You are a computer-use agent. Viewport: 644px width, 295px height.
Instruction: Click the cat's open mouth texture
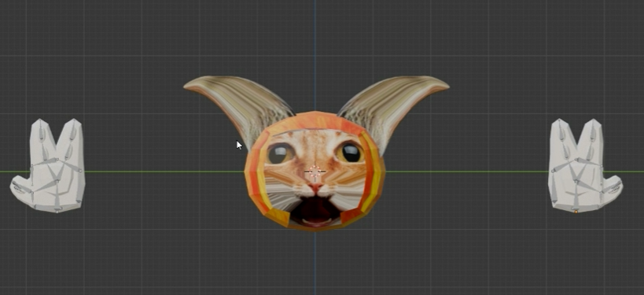tap(315, 210)
